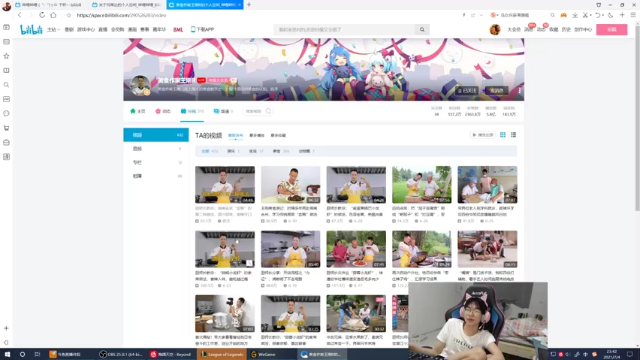Image resolution: width=640 pixels, height=360 pixels.
Task: Click browser address bar magnifier icon
Action: coord(552,15)
